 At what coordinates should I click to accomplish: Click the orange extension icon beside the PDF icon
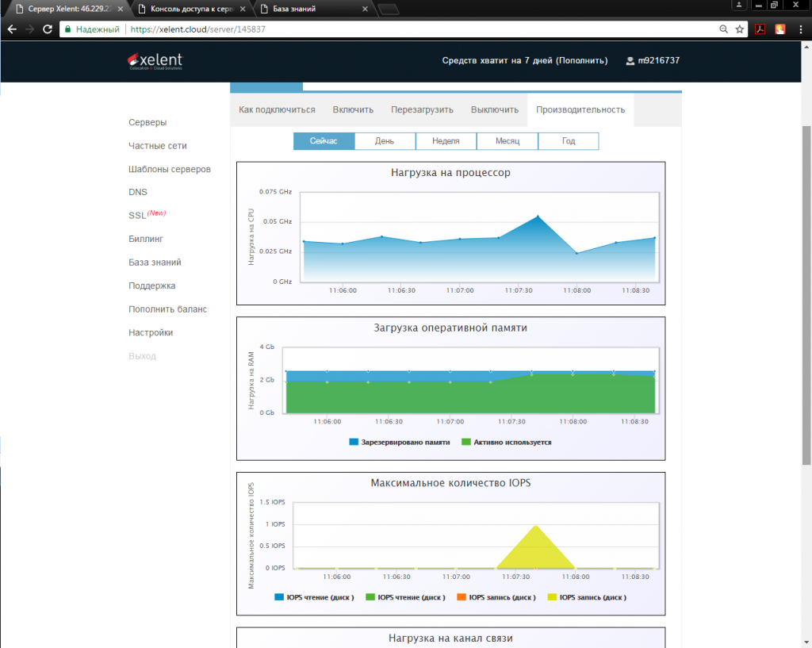pyautogui.click(x=780, y=29)
